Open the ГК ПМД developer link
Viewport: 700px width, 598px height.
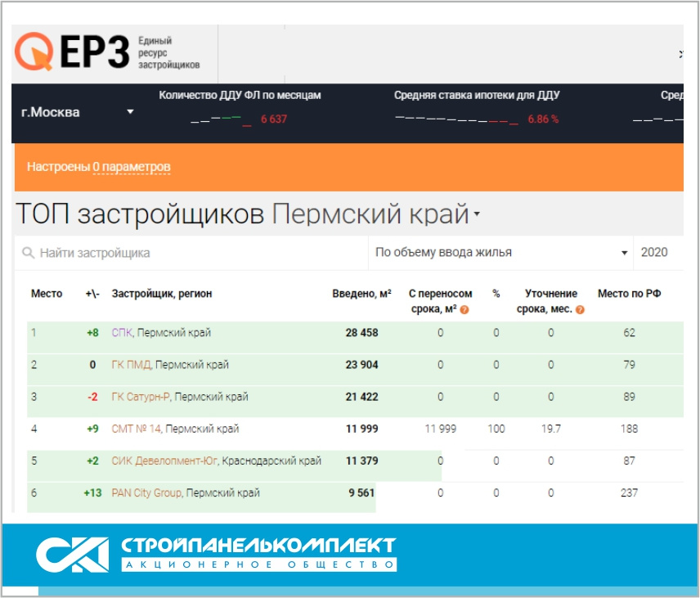132,365
